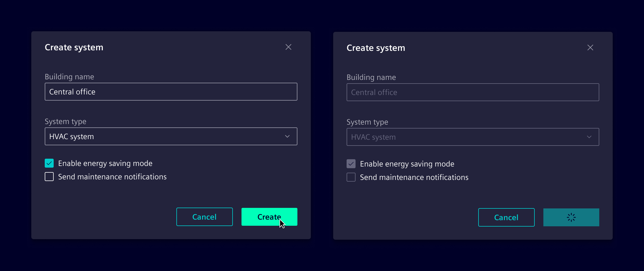Click the checked energy saving box in the right dialog

pyautogui.click(x=351, y=164)
